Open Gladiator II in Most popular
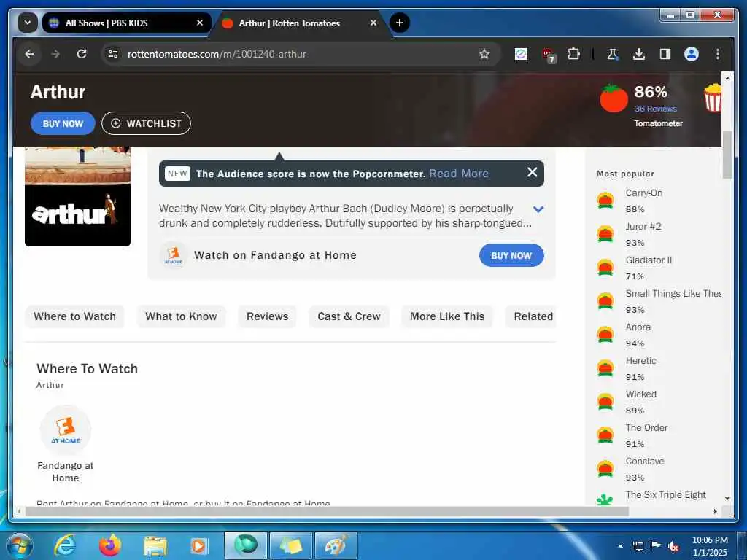 point(649,260)
